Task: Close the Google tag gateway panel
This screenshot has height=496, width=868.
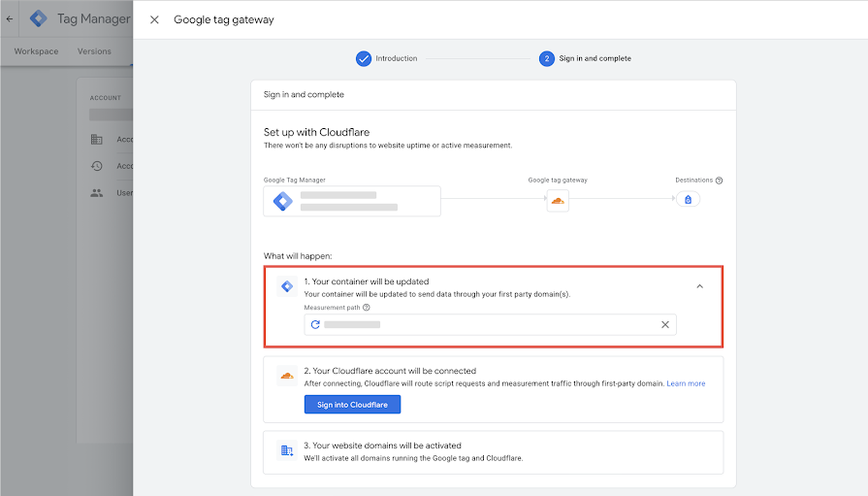Action: 154,20
